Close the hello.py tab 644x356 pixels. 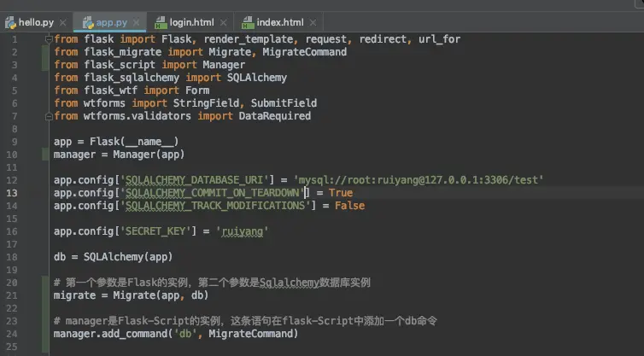(x=63, y=22)
